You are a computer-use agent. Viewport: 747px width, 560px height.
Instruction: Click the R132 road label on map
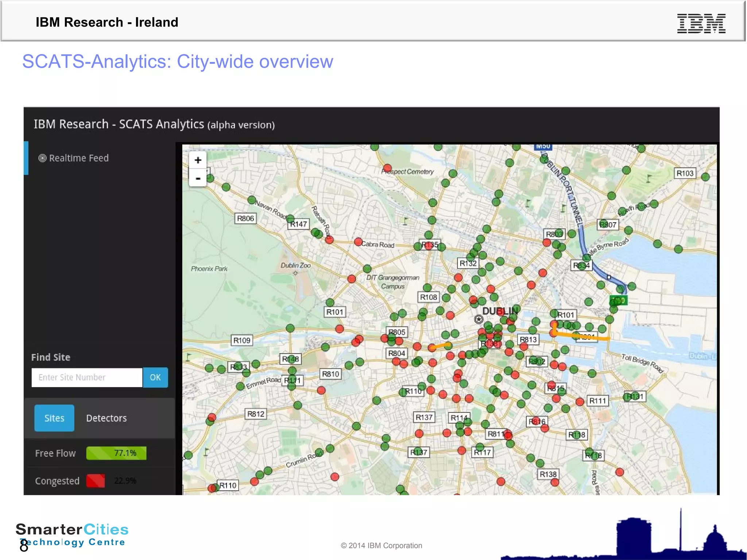468,263
